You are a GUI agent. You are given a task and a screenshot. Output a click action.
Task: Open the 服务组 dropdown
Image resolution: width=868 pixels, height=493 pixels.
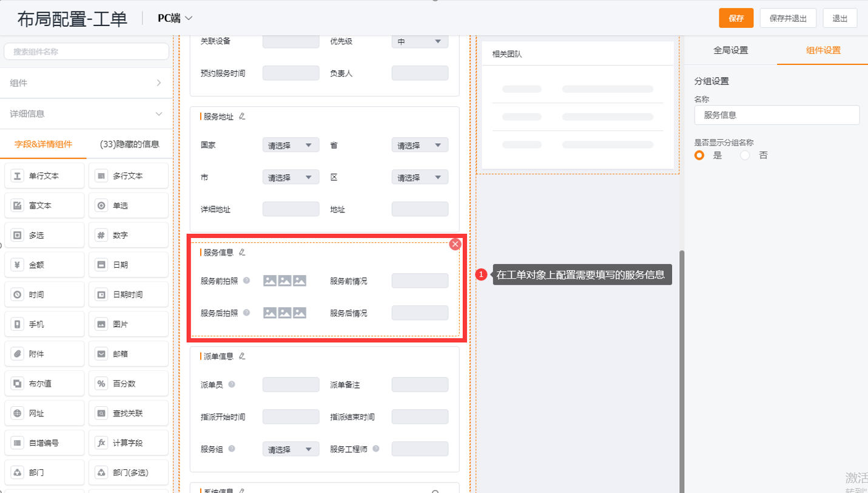(x=291, y=449)
